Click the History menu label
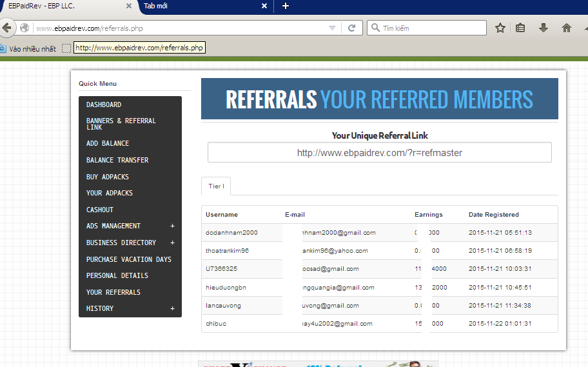The width and height of the screenshot is (588, 367). pyautogui.click(x=100, y=308)
